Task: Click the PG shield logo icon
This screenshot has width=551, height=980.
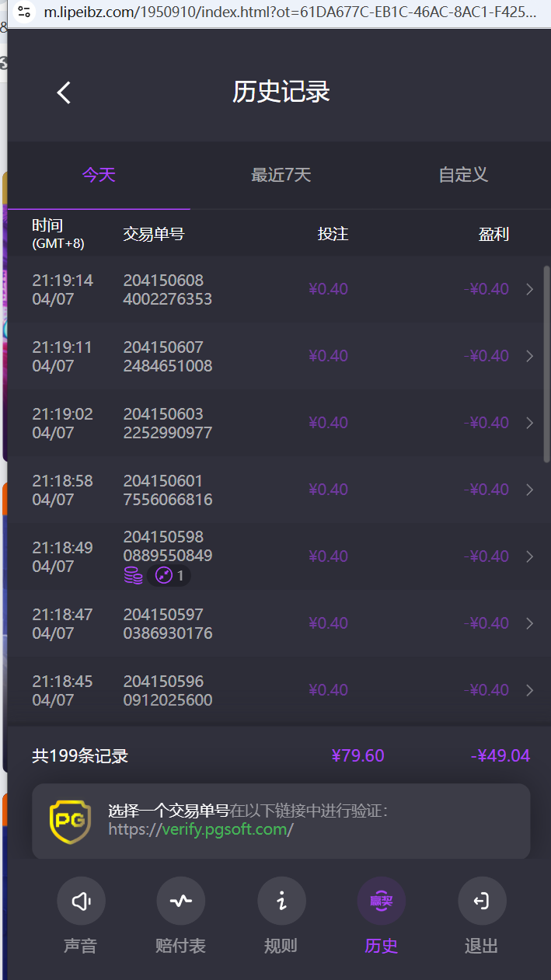Action: coord(70,821)
